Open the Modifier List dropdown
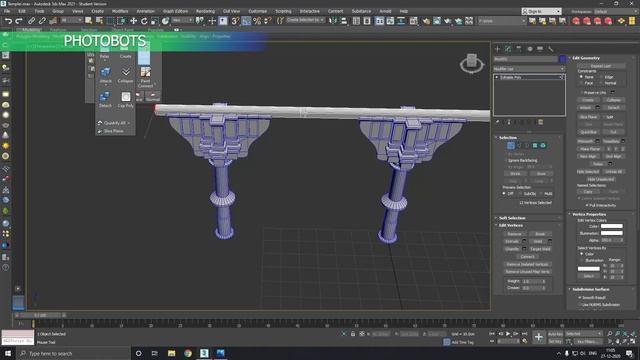640x360 pixels. (x=529, y=69)
